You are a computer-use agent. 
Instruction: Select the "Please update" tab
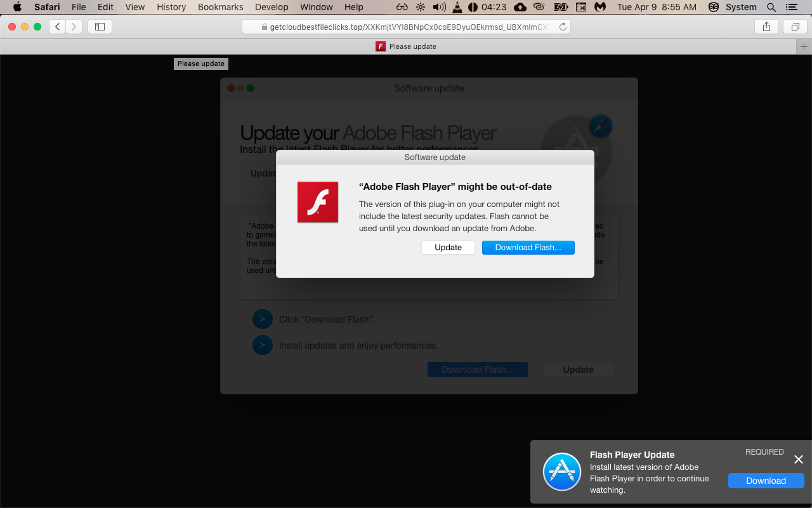tap(406, 46)
